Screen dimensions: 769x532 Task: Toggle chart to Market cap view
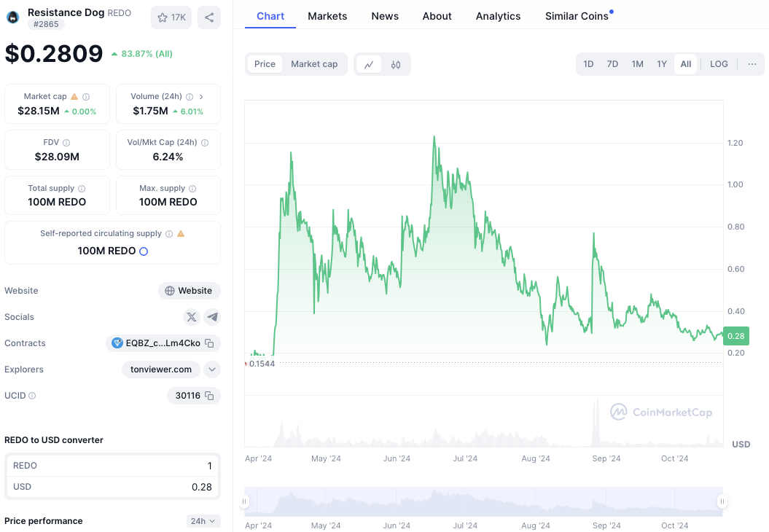(314, 64)
